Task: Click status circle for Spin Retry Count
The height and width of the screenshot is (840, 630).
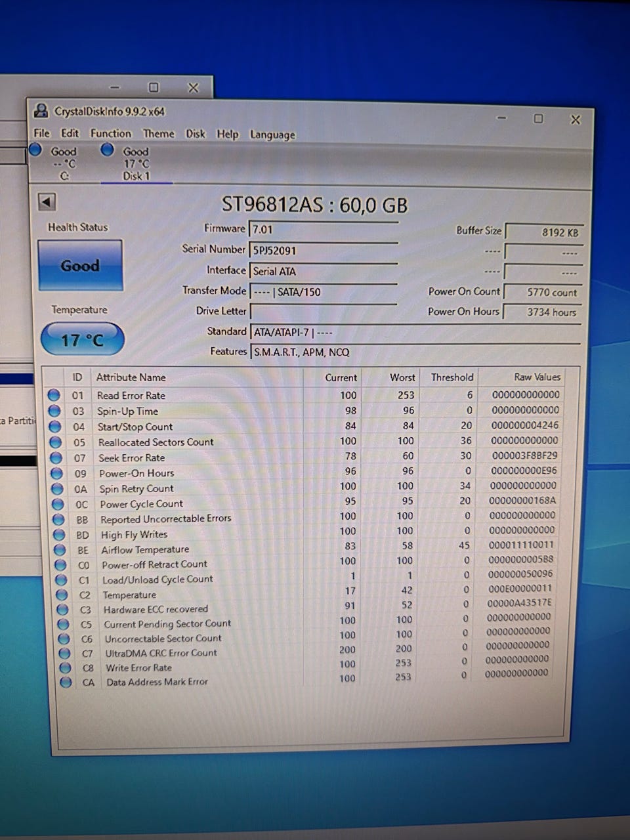Action: pos(57,489)
